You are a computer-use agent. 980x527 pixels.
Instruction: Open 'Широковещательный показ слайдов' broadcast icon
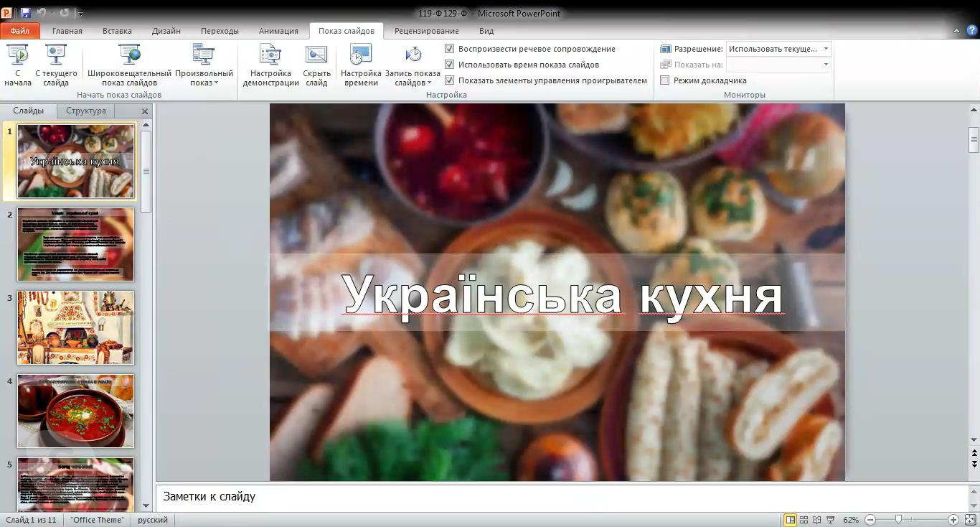[129, 55]
